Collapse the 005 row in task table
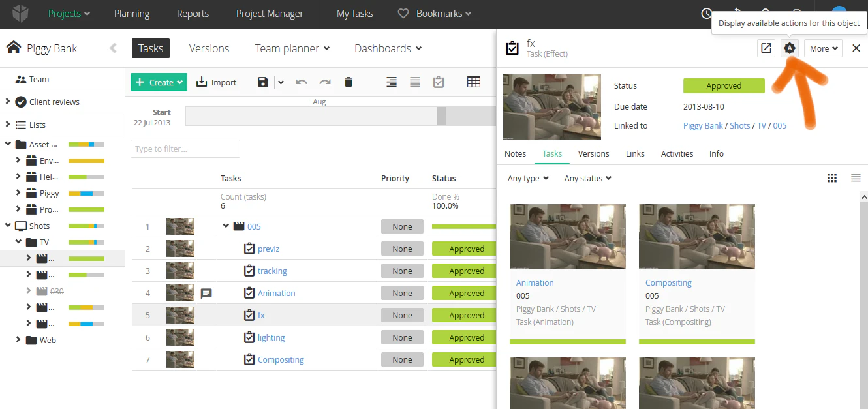This screenshot has width=868, height=409. tap(226, 226)
